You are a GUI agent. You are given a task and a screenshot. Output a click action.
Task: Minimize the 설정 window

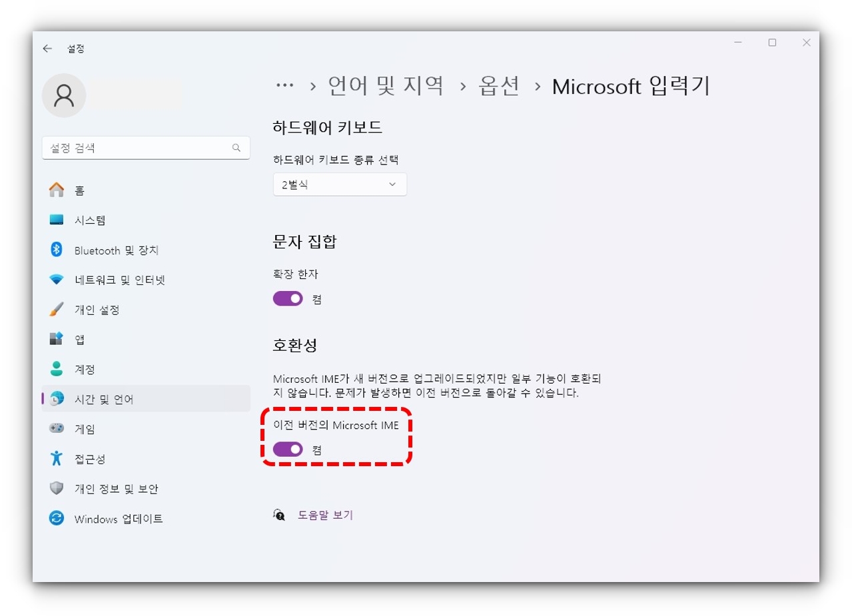pos(737,43)
